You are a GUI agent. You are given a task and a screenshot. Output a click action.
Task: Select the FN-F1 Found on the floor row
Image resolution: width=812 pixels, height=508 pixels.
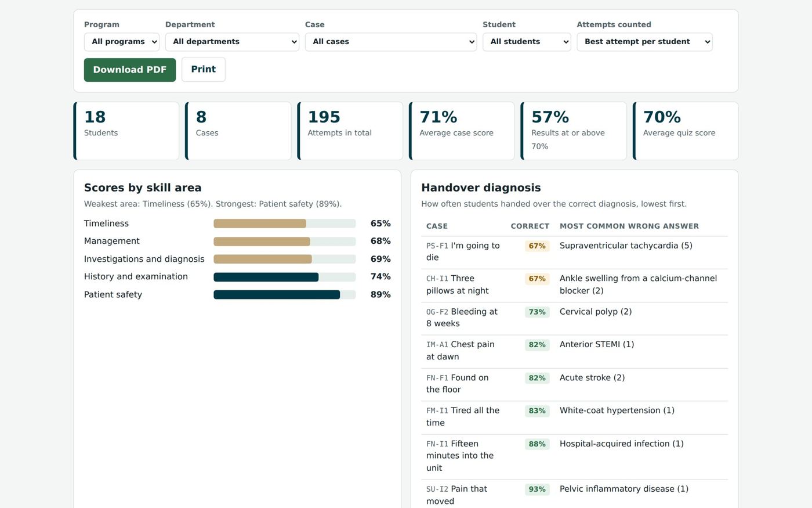tap(574, 384)
